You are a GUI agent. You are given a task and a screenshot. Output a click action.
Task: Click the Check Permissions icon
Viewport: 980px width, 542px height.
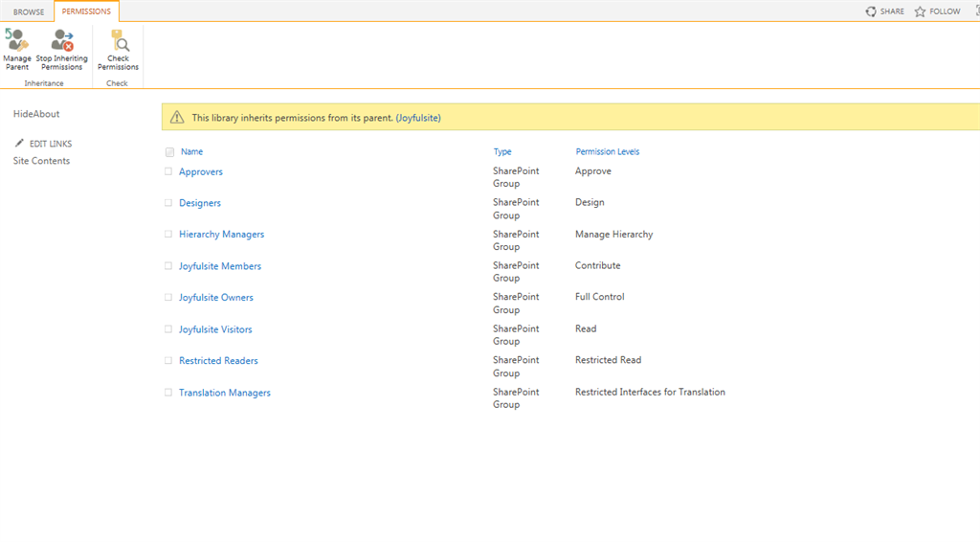[119, 40]
